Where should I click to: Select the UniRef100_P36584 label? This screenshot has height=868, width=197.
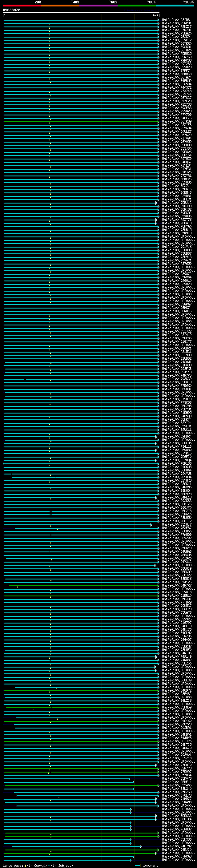(x=177, y=84)
